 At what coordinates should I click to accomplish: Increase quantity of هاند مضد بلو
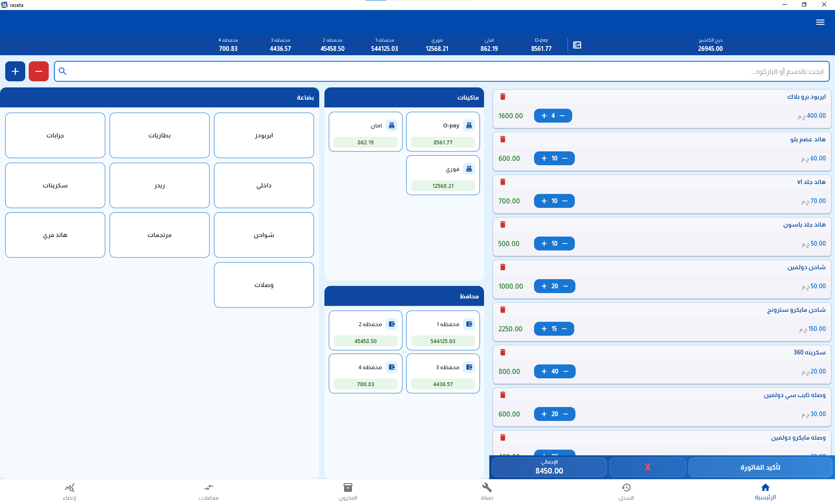(544, 158)
